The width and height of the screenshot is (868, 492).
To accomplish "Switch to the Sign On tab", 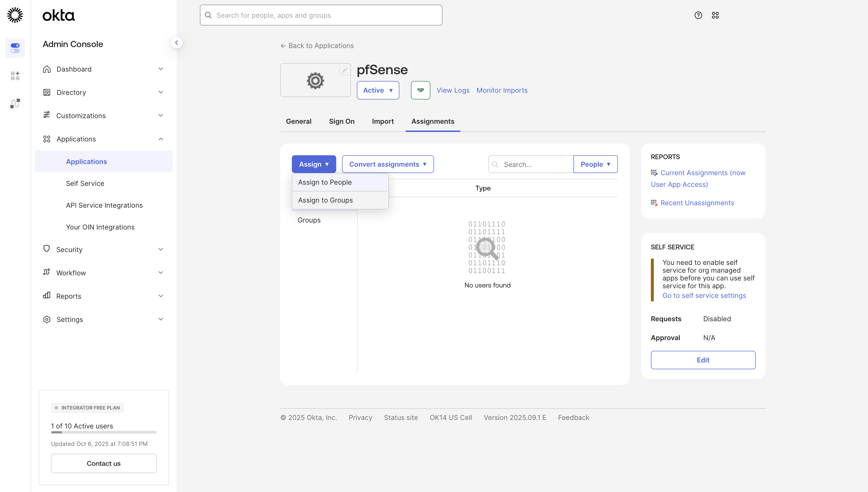I will 342,121.
